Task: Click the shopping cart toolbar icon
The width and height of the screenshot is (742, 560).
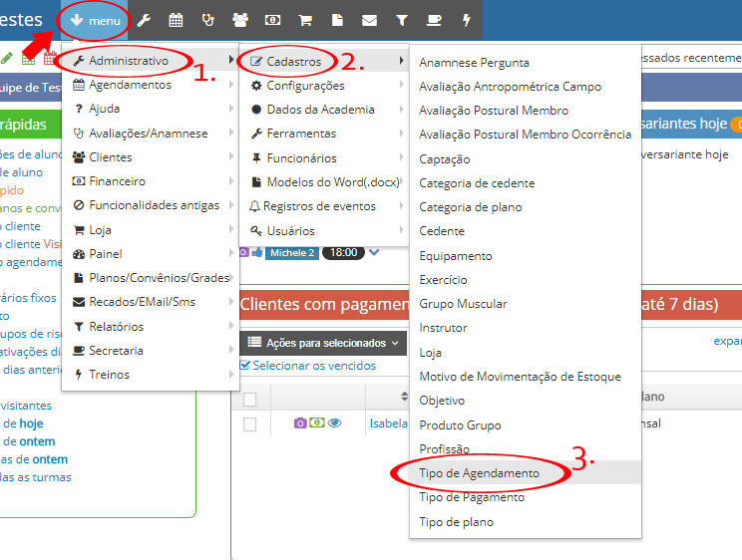Action: click(x=306, y=20)
